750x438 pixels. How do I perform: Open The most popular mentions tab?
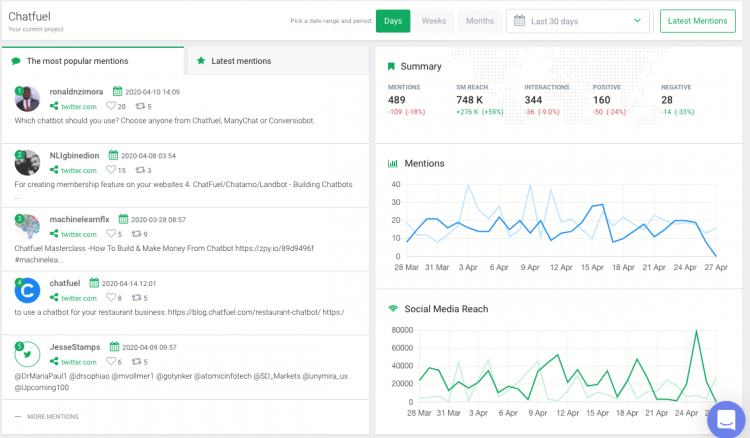pos(93,61)
